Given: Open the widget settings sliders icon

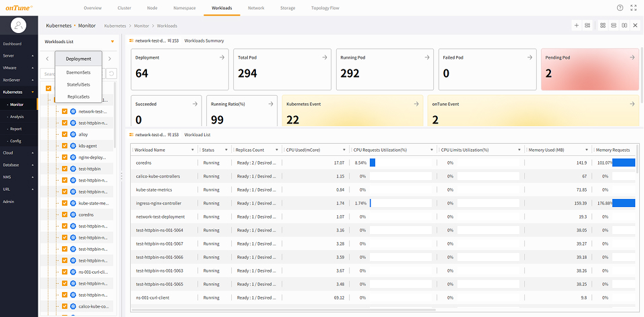Looking at the screenshot, I should tap(587, 26).
